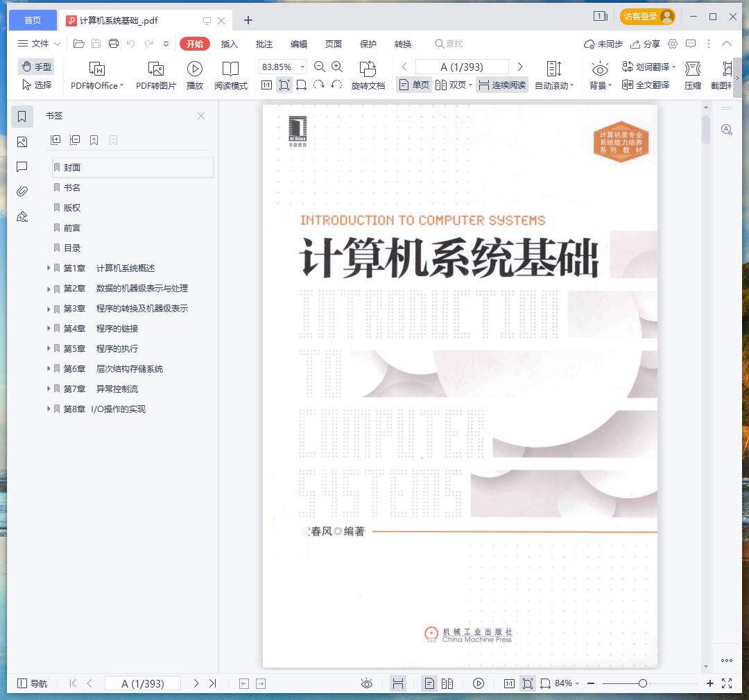Viewport: 749px width, 700px height.
Task: Select the 选择 selection tool
Action: (x=36, y=85)
